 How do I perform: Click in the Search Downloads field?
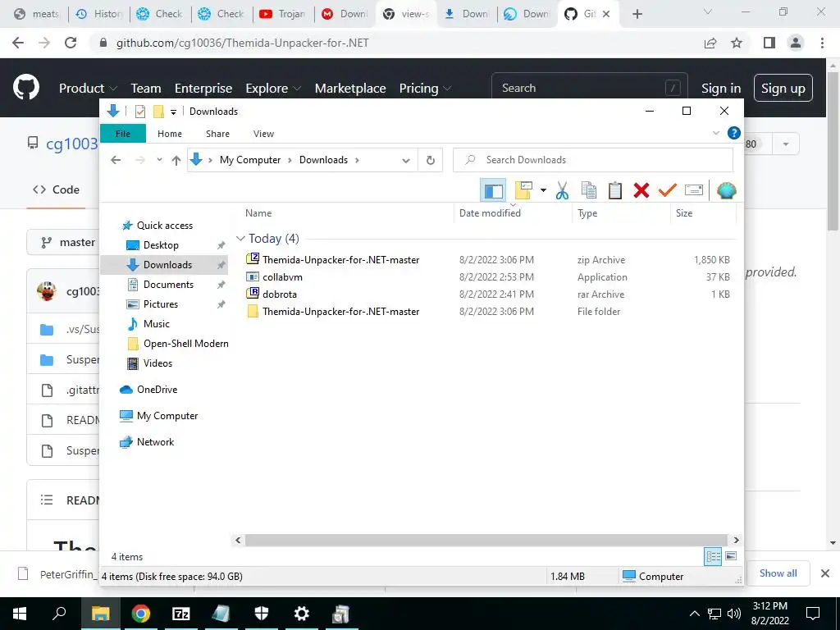(593, 160)
